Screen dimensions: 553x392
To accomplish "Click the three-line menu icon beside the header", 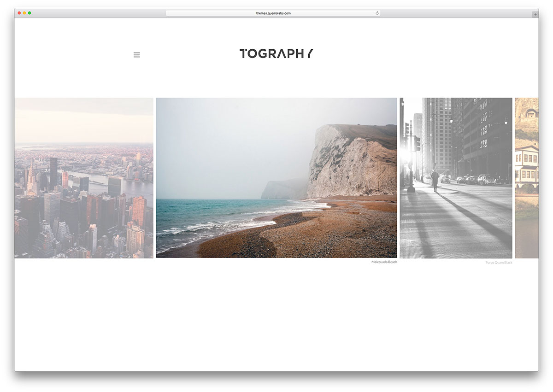I will (136, 54).
